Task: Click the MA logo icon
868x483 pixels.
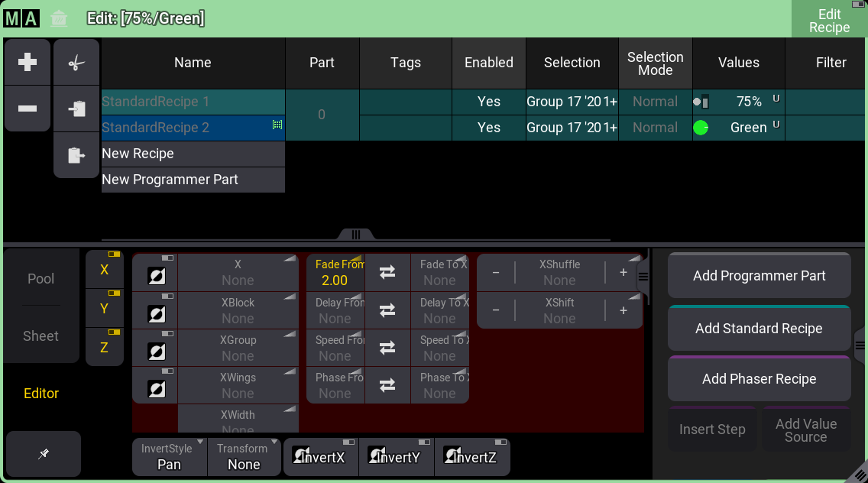Action: click(21, 18)
